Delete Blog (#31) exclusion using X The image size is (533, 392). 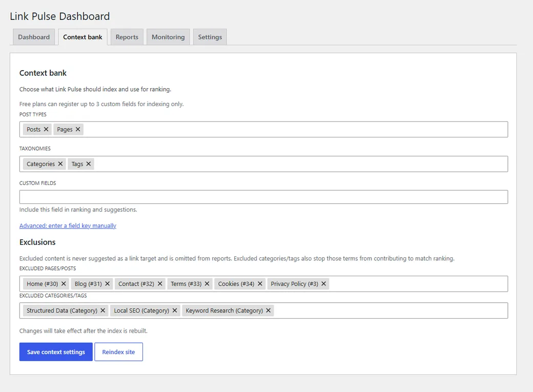pyautogui.click(x=107, y=283)
